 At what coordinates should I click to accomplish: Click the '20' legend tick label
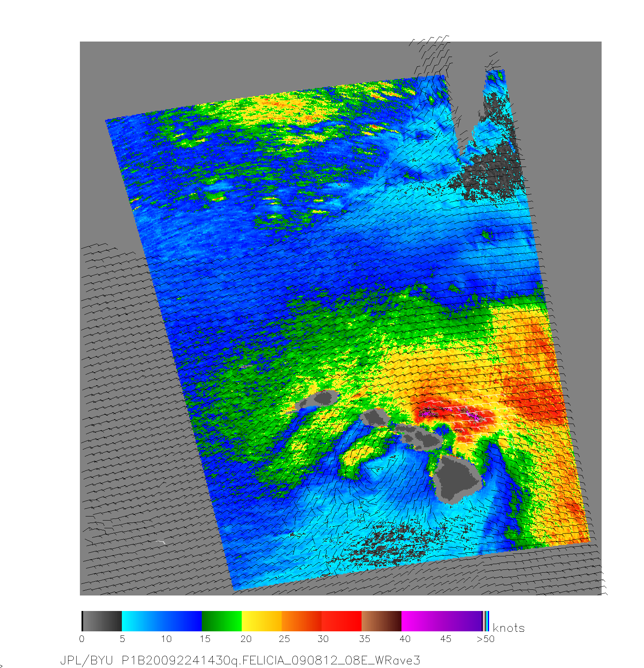pyautogui.click(x=246, y=639)
